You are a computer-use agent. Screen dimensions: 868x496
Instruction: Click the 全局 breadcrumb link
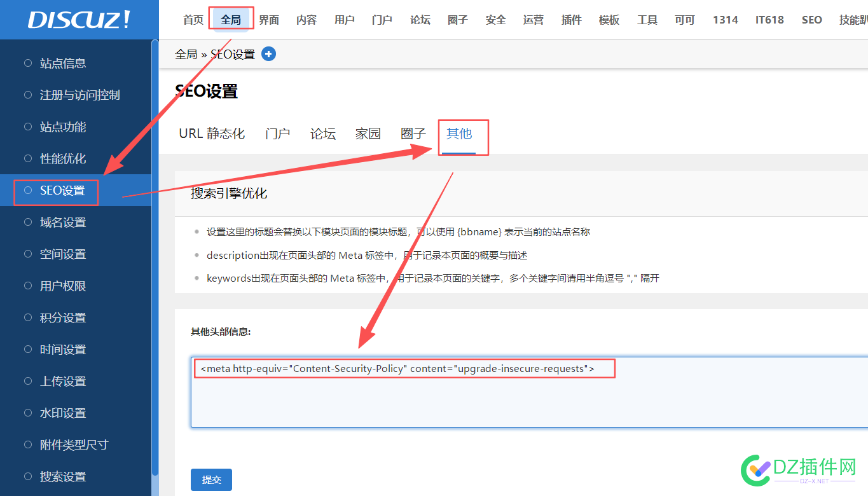coord(186,55)
